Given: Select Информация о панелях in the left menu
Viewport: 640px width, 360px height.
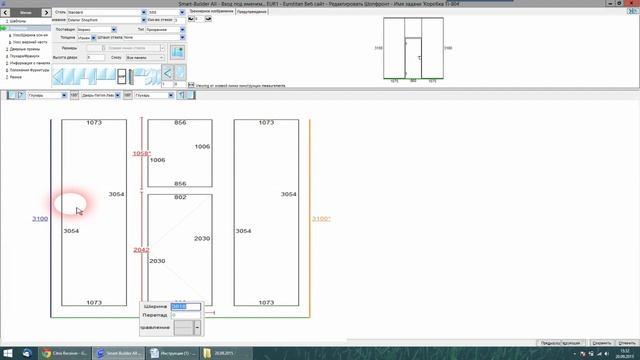Looking at the screenshot, I should tap(30, 63).
